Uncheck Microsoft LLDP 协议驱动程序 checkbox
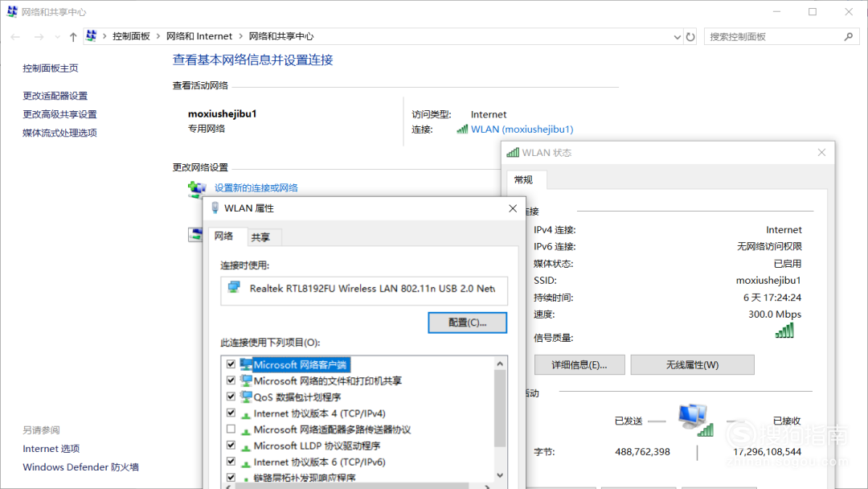Image resolution: width=868 pixels, height=489 pixels. [231, 446]
